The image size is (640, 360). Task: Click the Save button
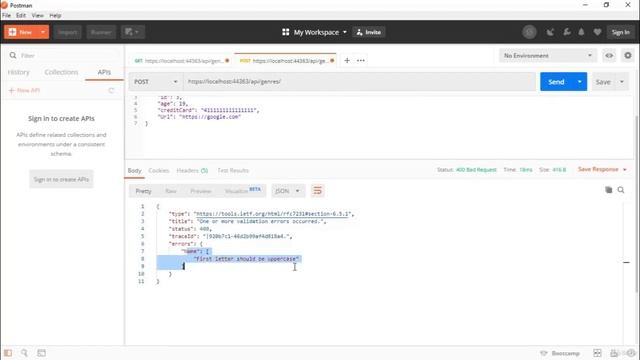click(x=603, y=82)
